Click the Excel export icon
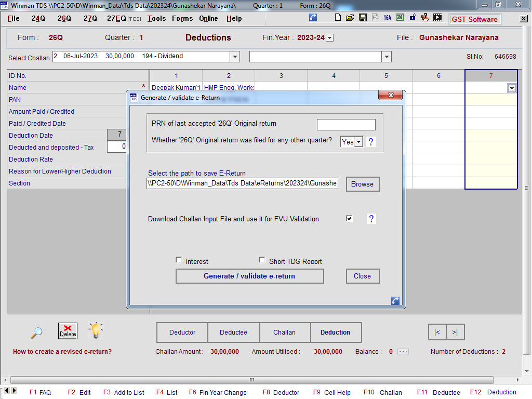 tap(400, 18)
